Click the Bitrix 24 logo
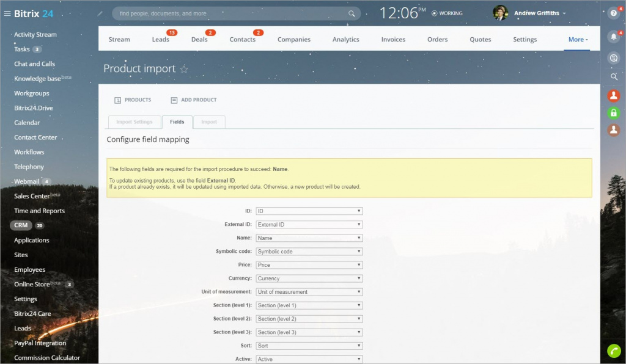This screenshot has width=626, height=364. (34, 13)
